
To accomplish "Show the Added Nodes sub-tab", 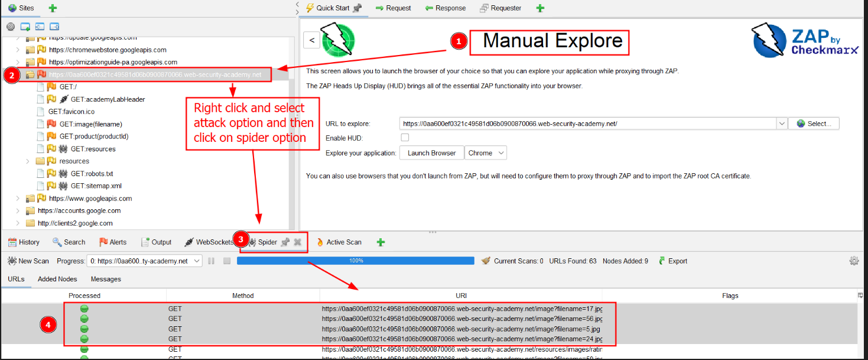I will [57, 279].
